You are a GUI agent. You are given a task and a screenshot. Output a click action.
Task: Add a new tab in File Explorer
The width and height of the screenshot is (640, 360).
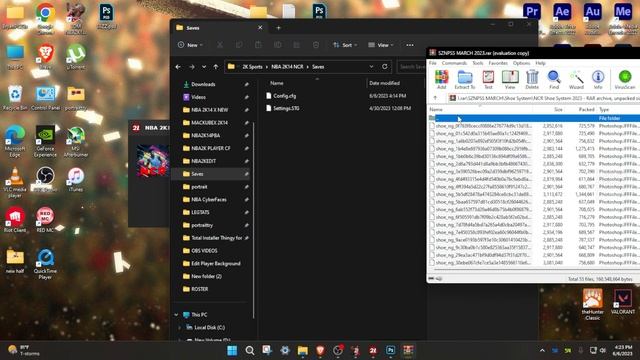[278, 28]
